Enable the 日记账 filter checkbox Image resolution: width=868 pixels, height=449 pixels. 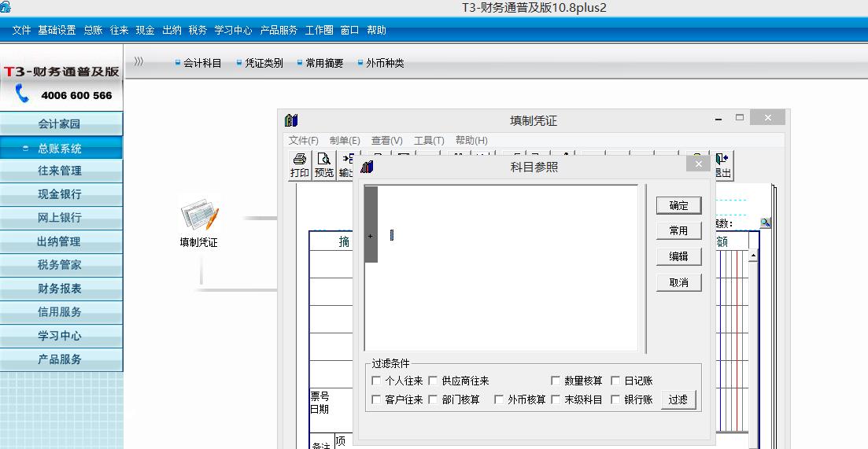[615, 381]
